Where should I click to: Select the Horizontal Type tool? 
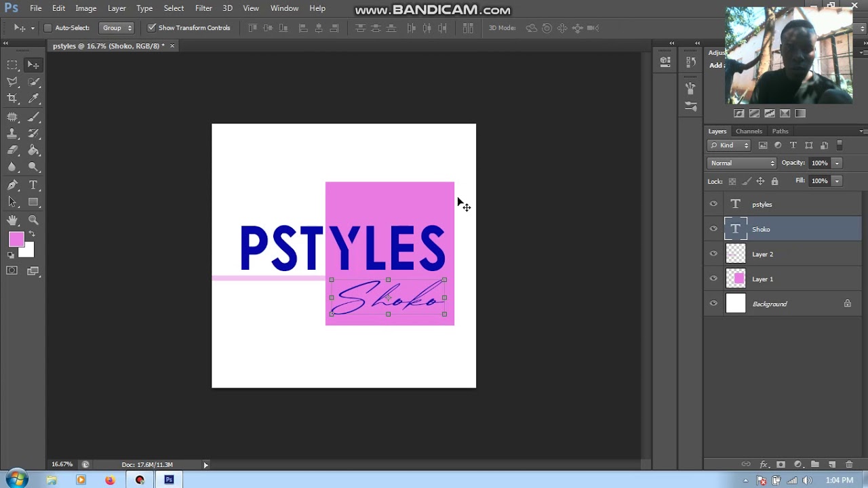pos(33,185)
